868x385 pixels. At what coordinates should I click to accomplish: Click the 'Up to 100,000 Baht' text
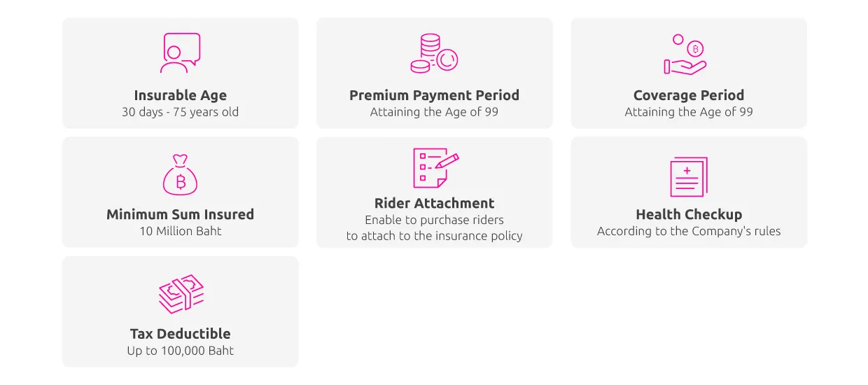pos(181,350)
